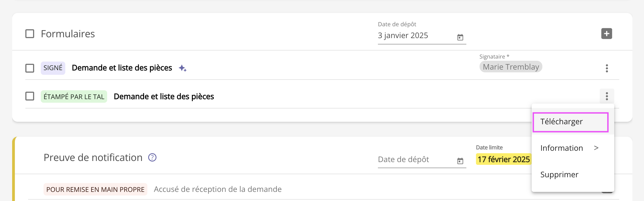This screenshot has height=201, width=644.
Task: Click the sparkle icon beside signed Demande
Action: [182, 68]
